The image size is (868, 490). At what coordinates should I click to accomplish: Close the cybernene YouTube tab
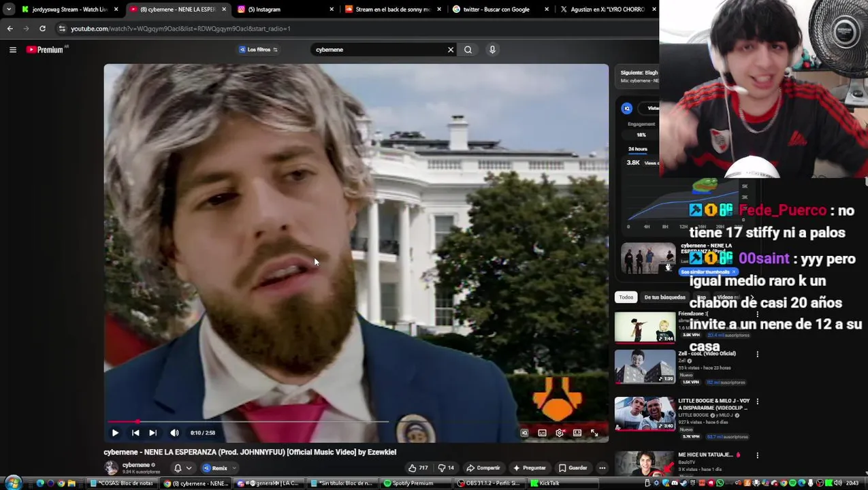pos(223,10)
